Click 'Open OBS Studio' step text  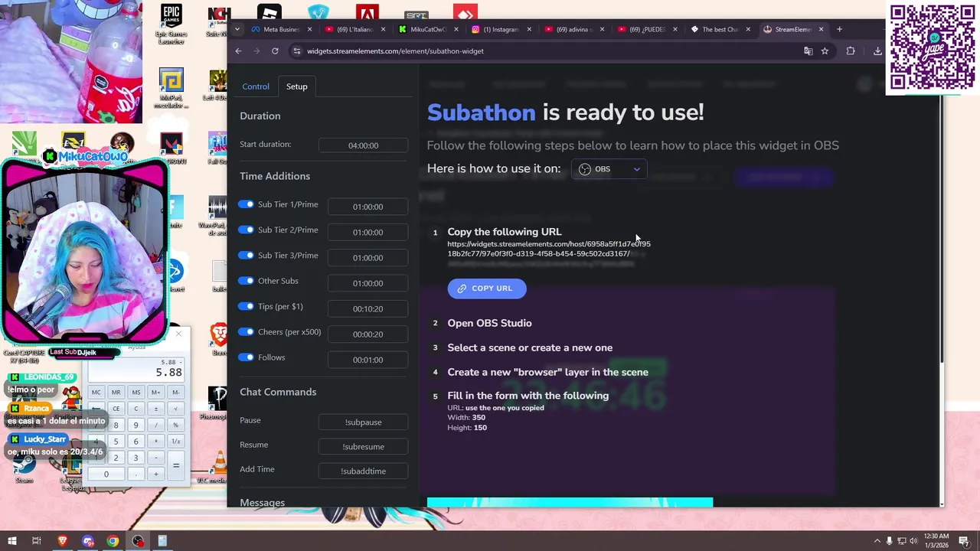tap(489, 323)
